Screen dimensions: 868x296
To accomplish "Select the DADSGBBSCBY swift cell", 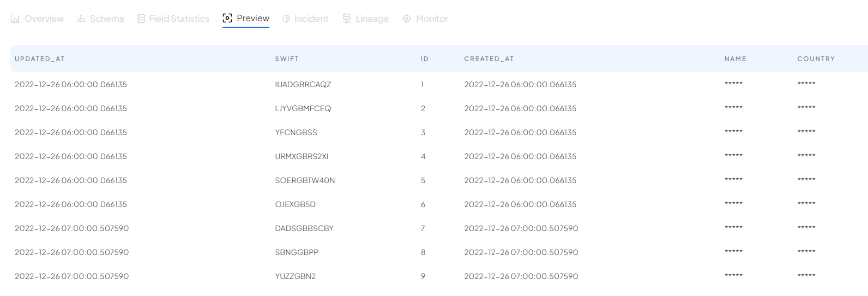I will 304,228.
